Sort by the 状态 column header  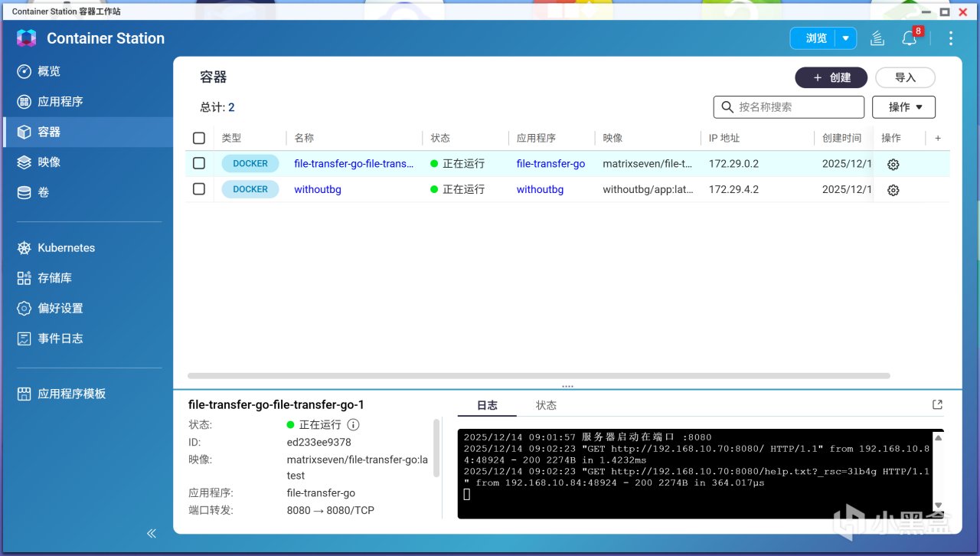[440, 139]
